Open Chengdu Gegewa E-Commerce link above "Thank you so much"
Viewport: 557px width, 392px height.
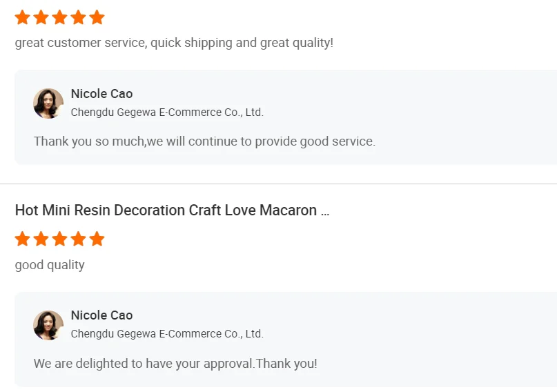coord(167,112)
